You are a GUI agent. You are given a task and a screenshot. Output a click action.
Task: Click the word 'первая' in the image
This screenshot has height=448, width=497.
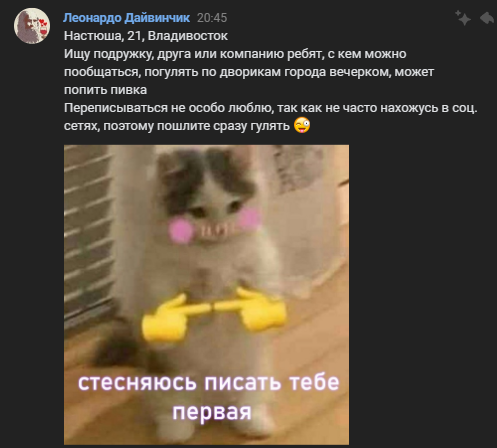[212, 412]
